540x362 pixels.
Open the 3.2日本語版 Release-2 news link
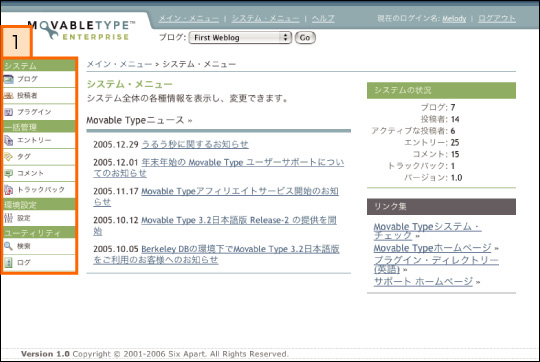click(215, 225)
